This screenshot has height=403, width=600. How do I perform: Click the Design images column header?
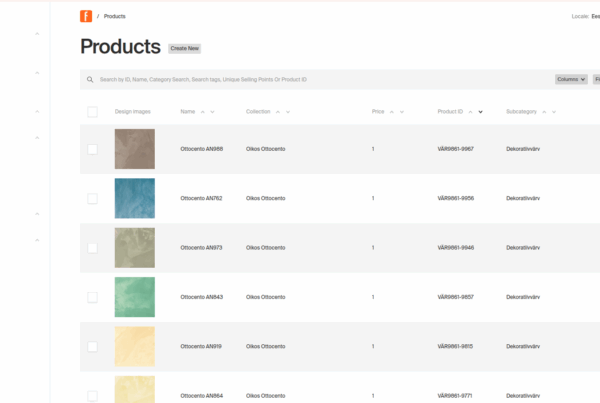pyautogui.click(x=133, y=112)
